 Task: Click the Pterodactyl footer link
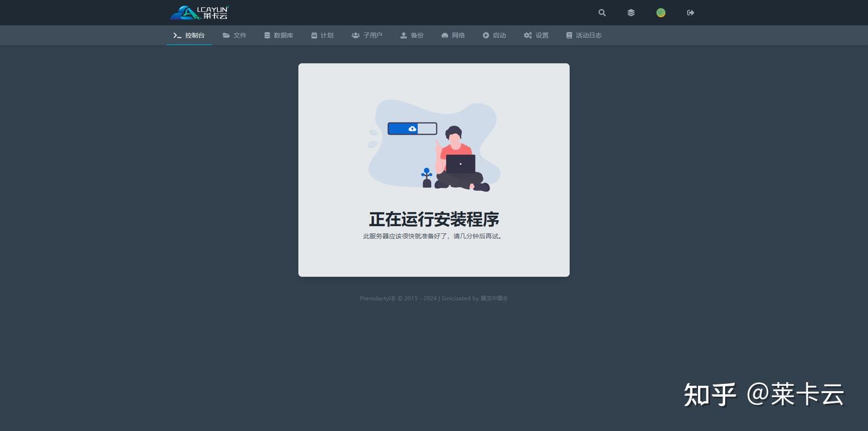[x=377, y=298]
